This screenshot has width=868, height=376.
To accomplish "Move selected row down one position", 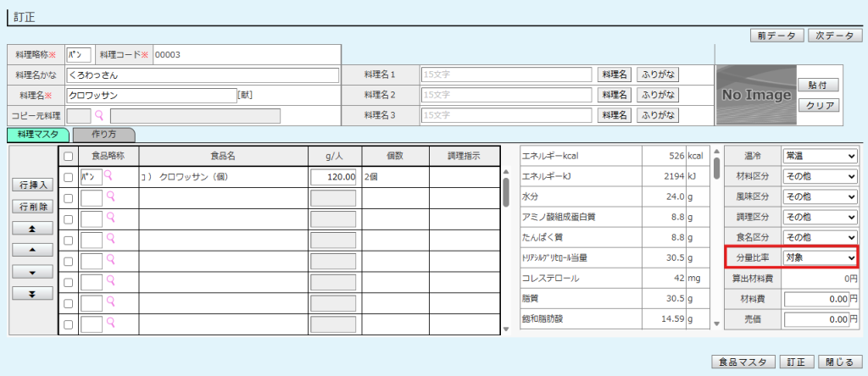I will pos(31,272).
